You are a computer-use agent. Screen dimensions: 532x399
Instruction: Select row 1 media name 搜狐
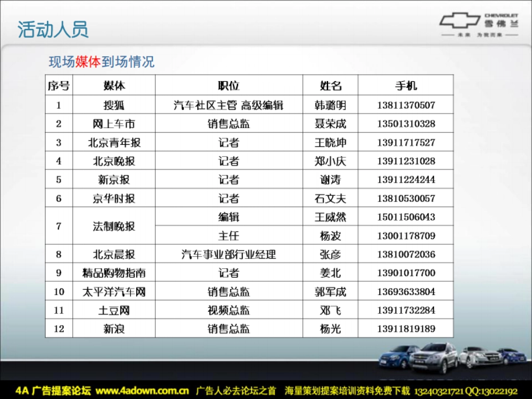click(113, 105)
